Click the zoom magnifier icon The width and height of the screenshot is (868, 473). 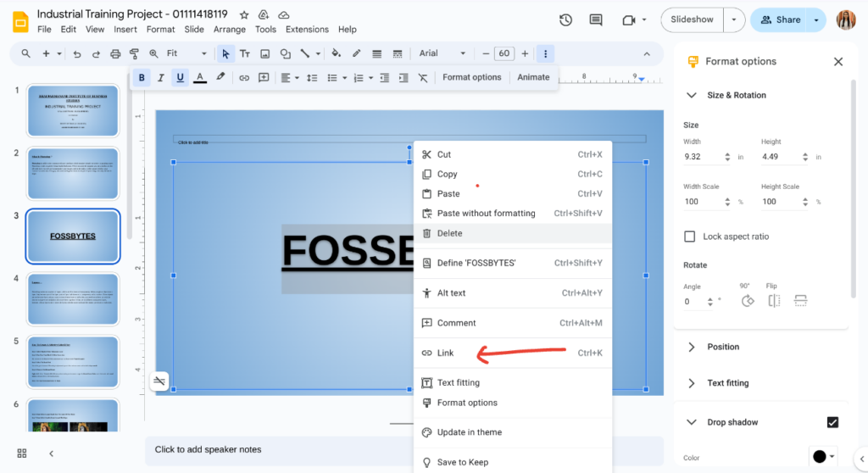[x=153, y=53]
